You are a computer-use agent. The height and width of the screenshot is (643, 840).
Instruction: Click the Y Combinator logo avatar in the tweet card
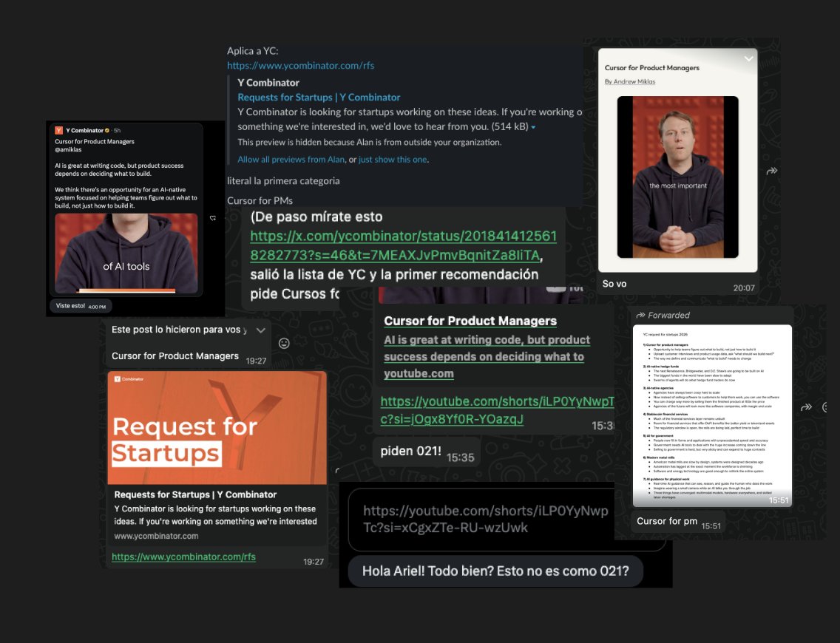pos(59,130)
